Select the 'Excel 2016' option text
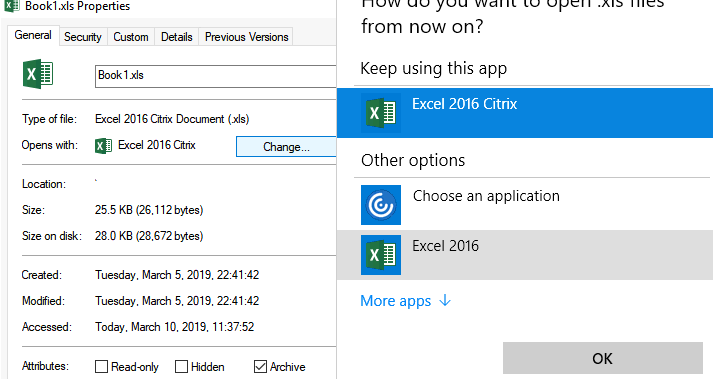 (446, 246)
